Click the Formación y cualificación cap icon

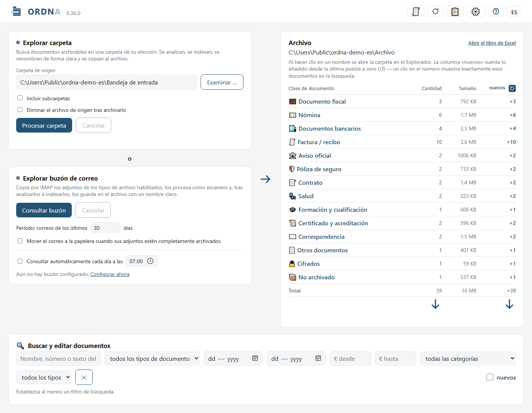click(293, 210)
